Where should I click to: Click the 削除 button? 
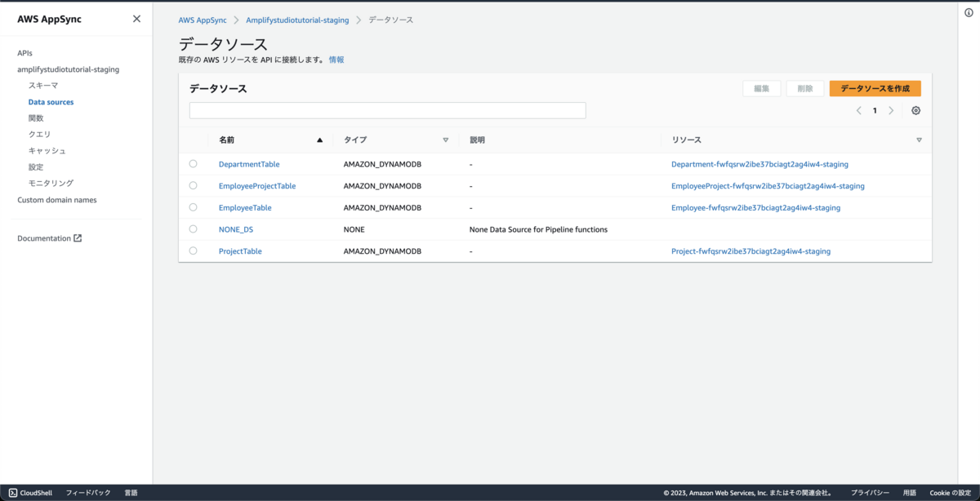click(x=805, y=88)
